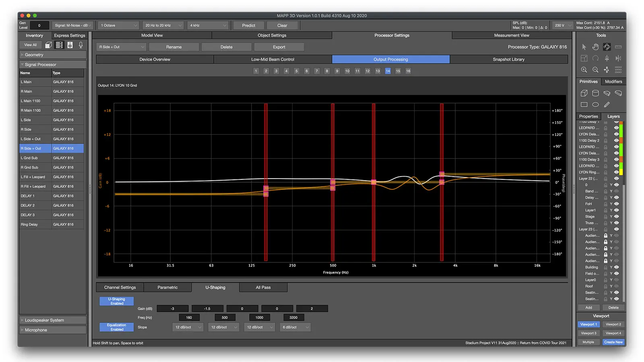Select the cylinder primitive tool
The width and height of the screenshot is (644, 362).
pos(595,93)
